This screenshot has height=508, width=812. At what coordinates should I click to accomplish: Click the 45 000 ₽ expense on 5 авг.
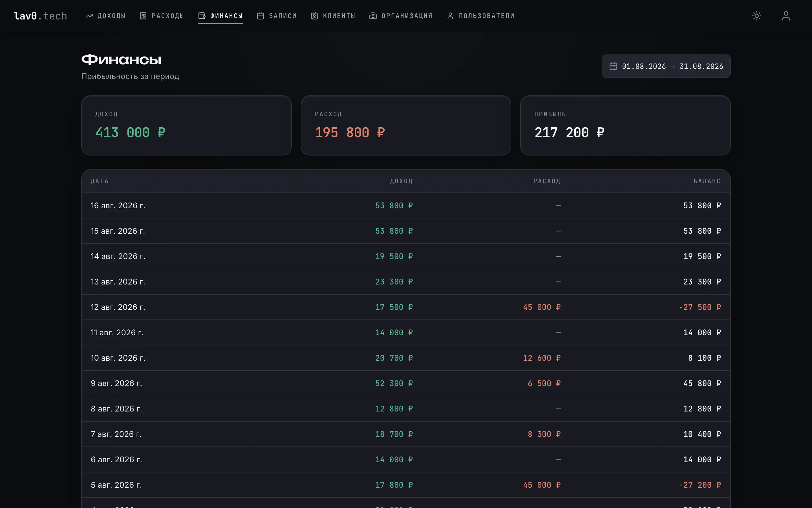coord(542,485)
